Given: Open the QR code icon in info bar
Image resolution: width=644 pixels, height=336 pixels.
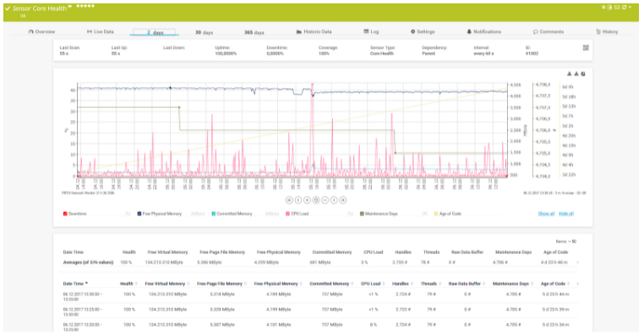Looking at the screenshot, I should click(586, 47).
